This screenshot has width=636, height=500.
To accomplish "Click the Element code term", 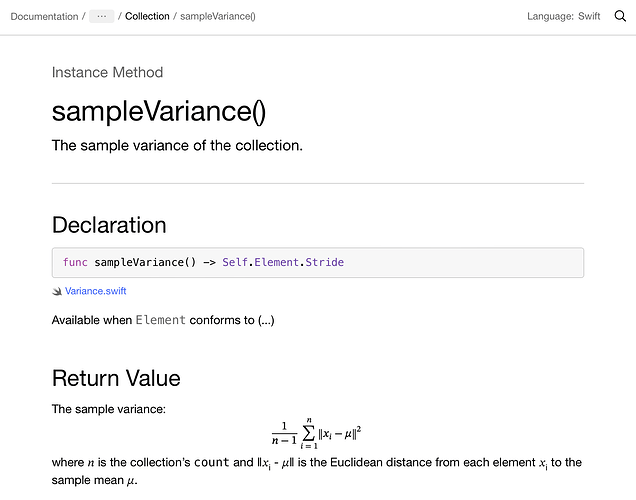I will pos(161,320).
